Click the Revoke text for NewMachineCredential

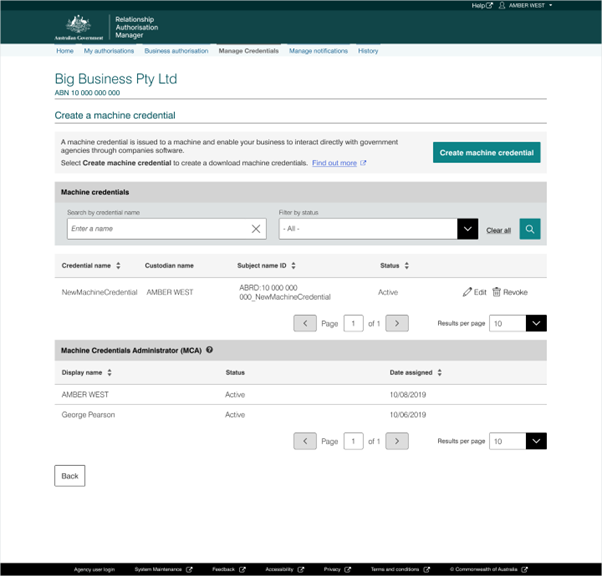coord(515,292)
